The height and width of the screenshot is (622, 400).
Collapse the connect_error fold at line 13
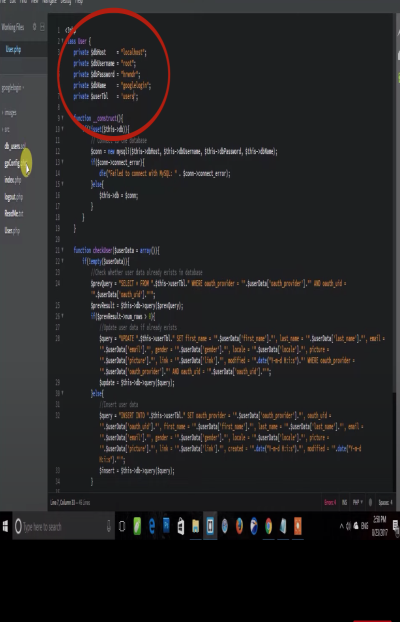[63, 162]
